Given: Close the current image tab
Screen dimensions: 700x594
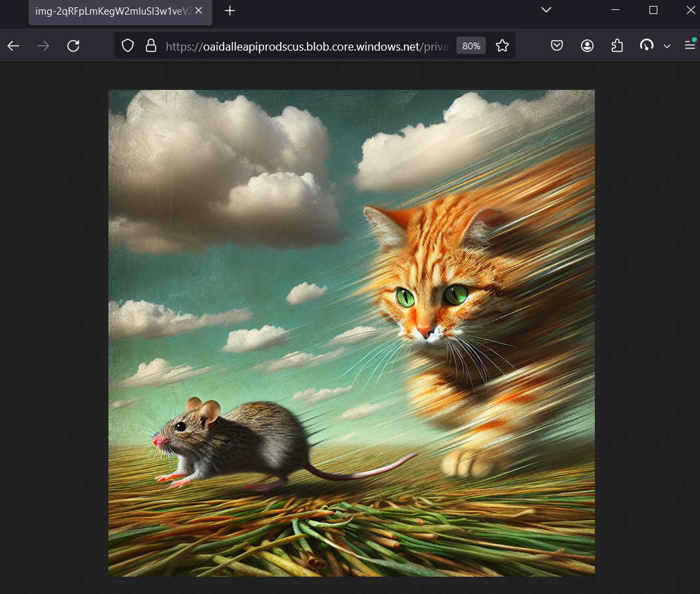Looking at the screenshot, I should coord(198,11).
